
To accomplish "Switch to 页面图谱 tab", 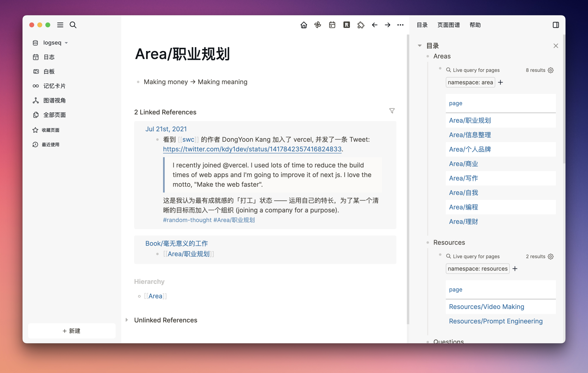I will (448, 25).
